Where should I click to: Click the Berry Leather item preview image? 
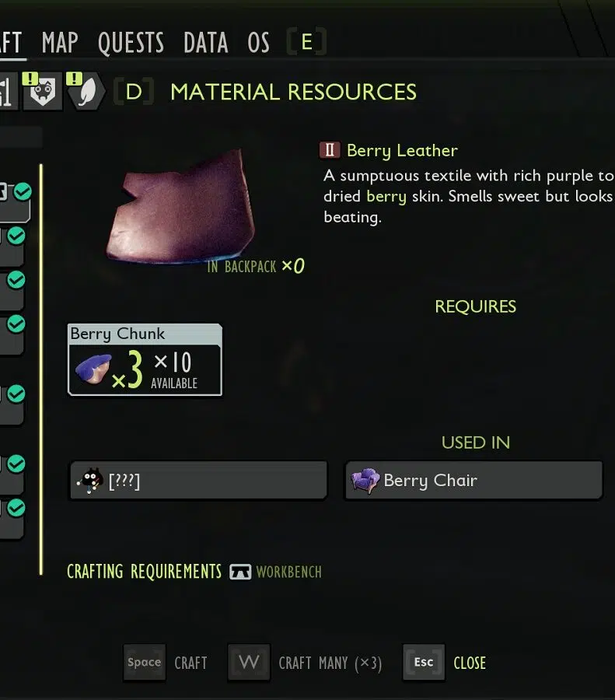[x=182, y=206]
